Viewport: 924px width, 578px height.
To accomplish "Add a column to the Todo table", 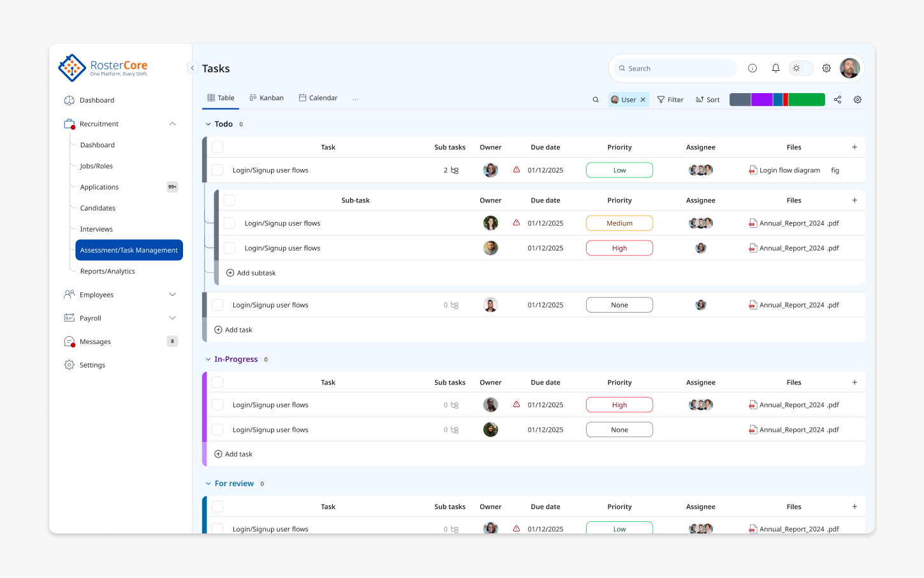I will click(854, 147).
